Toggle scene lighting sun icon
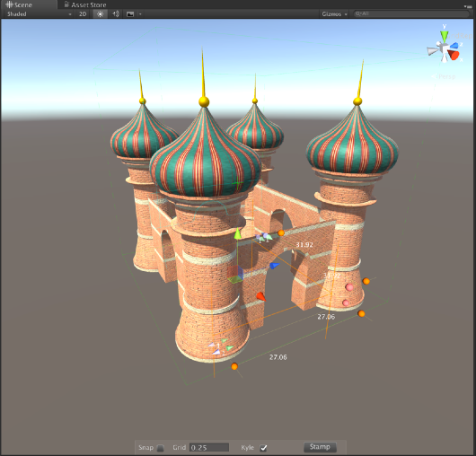This screenshot has height=456, width=476. (101, 14)
